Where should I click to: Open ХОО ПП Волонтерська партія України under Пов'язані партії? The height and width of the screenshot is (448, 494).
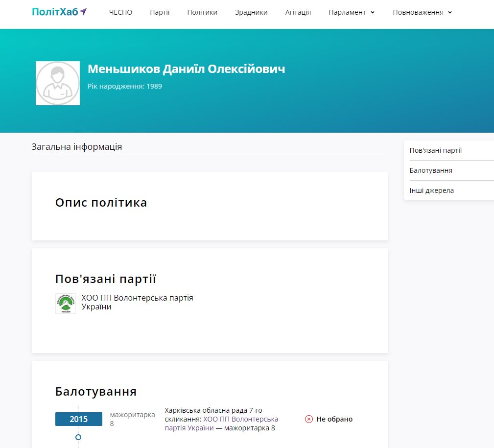click(x=137, y=302)
